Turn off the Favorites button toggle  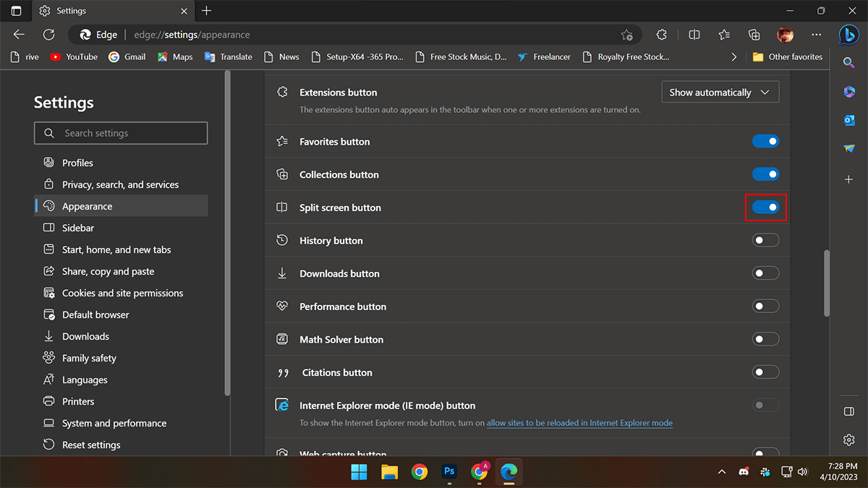click(x=765, y=142)
